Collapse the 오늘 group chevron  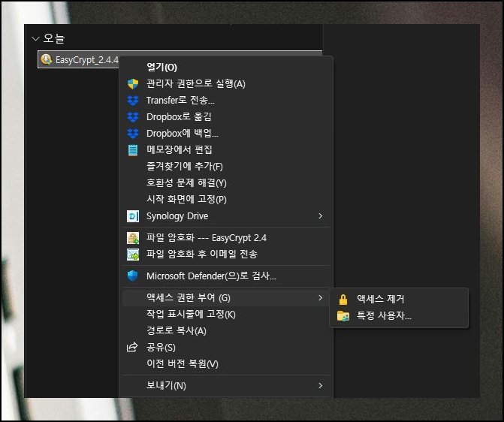point(35,39)
